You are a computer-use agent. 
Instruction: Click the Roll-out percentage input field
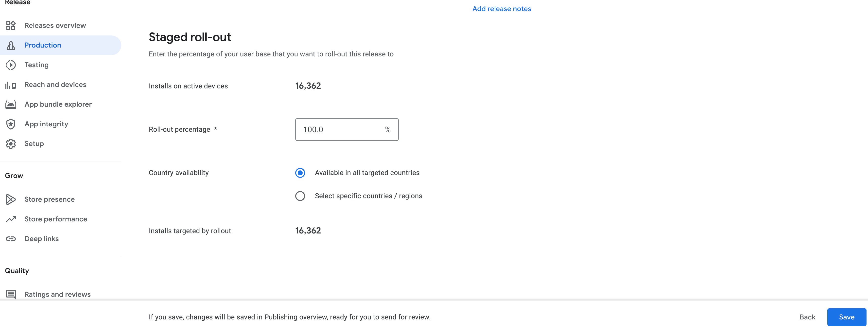pyautogui.click(x=340, y=130)
